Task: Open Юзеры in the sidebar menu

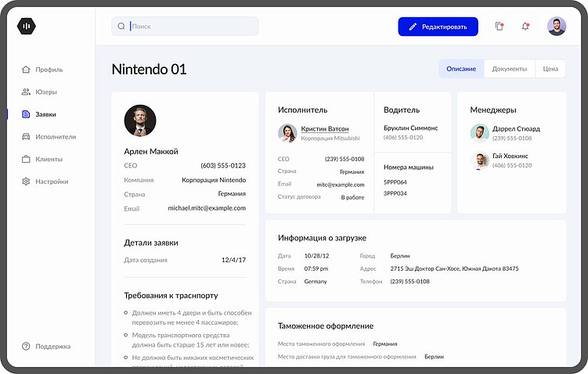Action: [x=46, y=92]
